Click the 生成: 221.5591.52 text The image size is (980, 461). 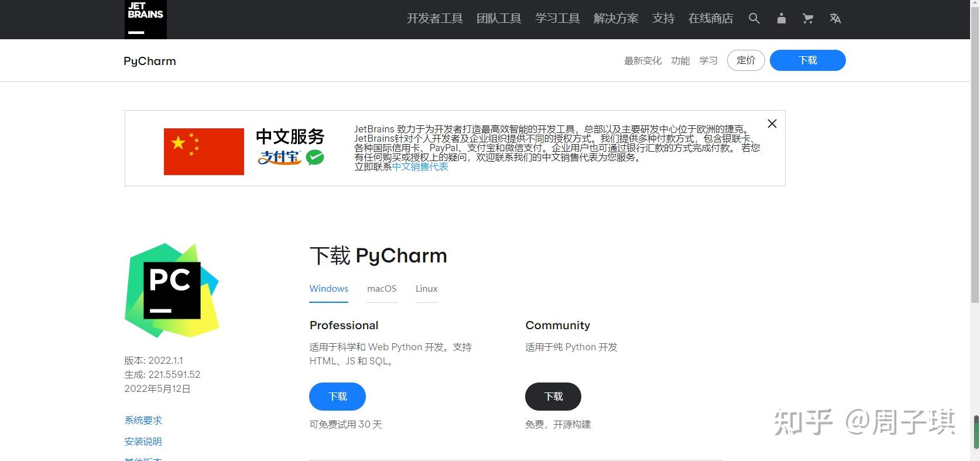click(x=162, y=374)
